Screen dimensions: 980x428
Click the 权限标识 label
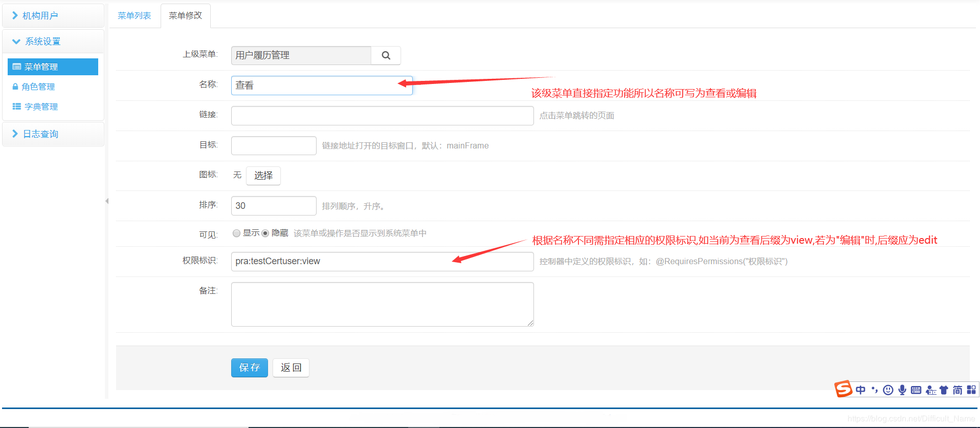(200, 261)
